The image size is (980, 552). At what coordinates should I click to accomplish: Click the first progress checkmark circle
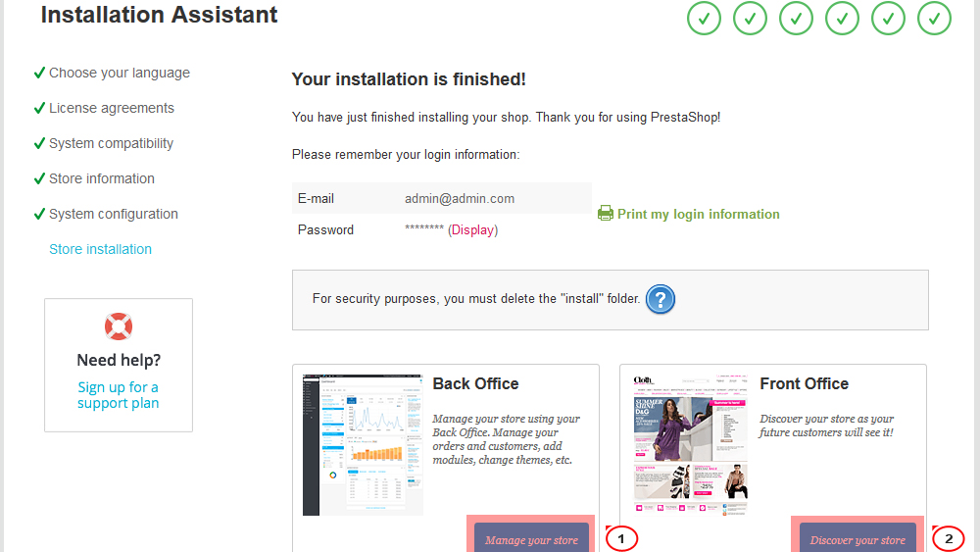point(704,19)
